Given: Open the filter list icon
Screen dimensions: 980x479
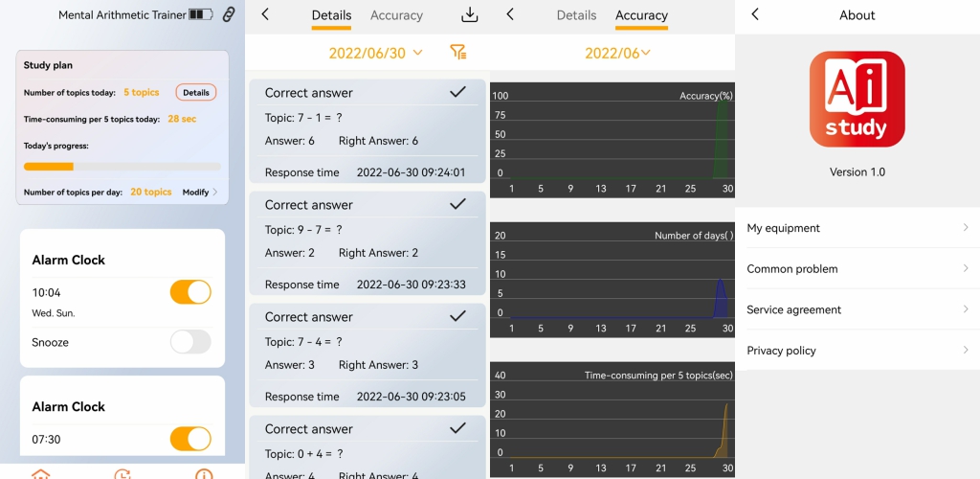Looking at the screenshot, I should tap(458, 53).
